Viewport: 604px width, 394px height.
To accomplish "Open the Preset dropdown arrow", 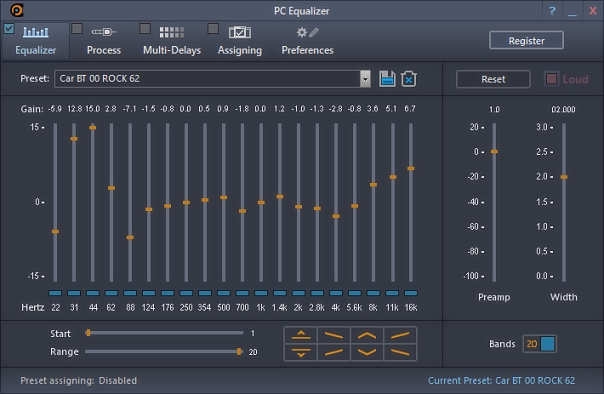I will pyautogui.click(x=365, y=79).
